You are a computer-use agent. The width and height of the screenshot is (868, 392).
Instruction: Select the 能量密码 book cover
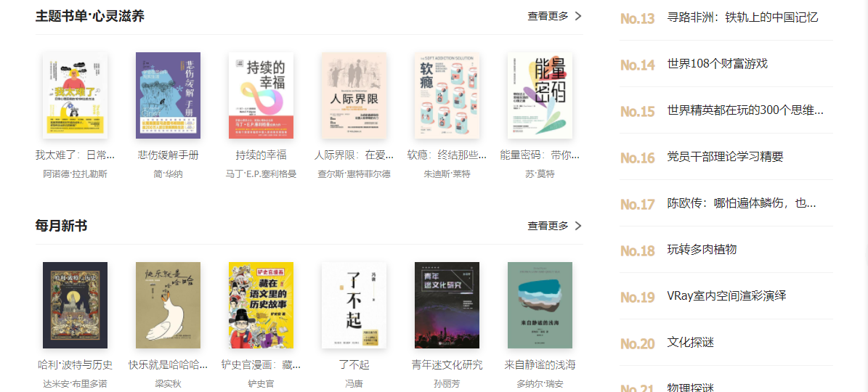(x=540, y=96)
